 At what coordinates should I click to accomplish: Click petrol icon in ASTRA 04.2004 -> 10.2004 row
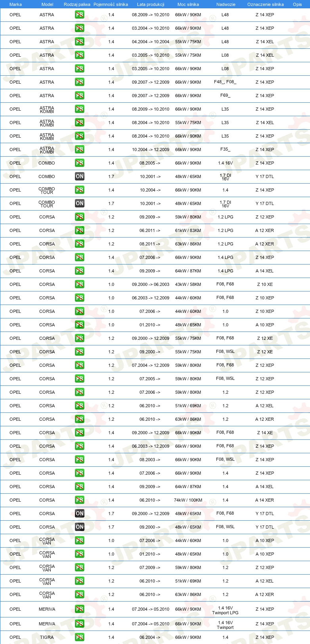click(80, 42)
